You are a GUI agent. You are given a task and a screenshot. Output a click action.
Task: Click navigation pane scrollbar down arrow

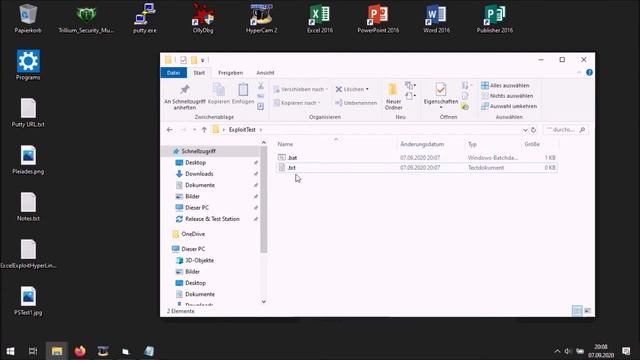[x=264, y=302]
